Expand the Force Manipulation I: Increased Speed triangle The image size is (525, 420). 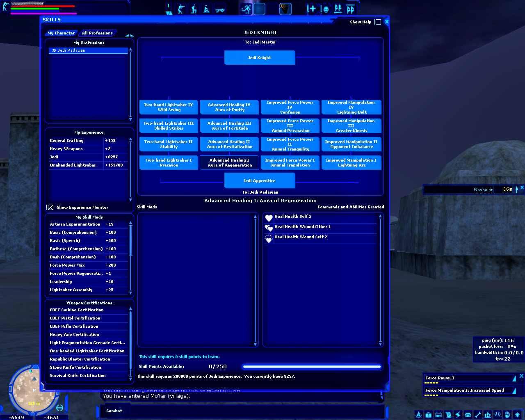pos(514,390)
